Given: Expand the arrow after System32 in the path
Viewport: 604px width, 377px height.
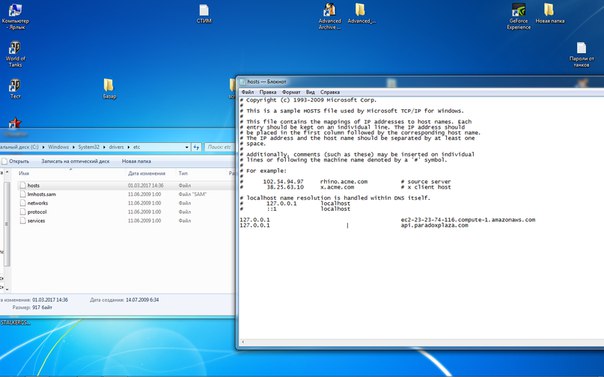Looking at the screenshot, I should pyautogui.click(x=104, y=147).
